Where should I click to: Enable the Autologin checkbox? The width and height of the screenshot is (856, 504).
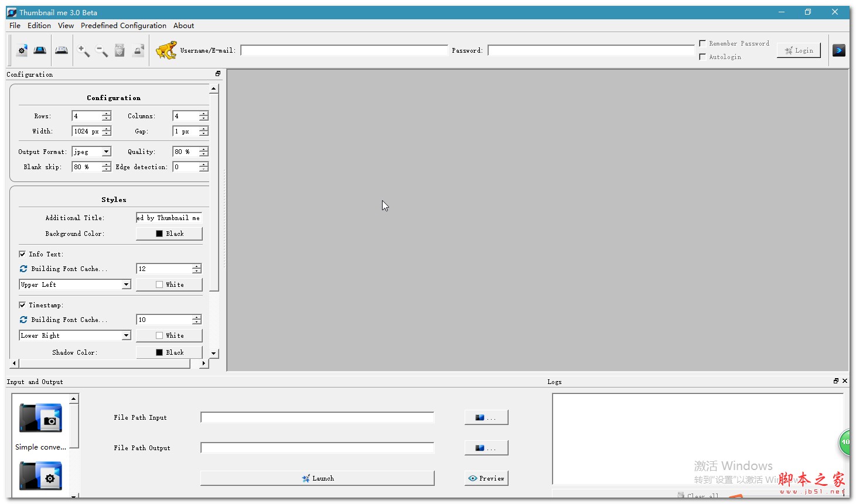[702, 56]
